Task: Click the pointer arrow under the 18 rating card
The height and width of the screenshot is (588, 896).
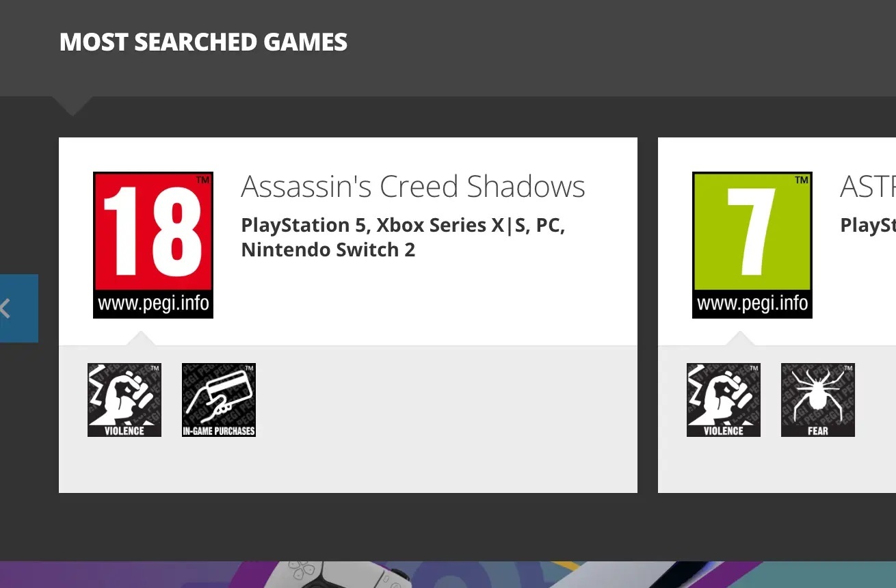Action: (x=142, y=334)
